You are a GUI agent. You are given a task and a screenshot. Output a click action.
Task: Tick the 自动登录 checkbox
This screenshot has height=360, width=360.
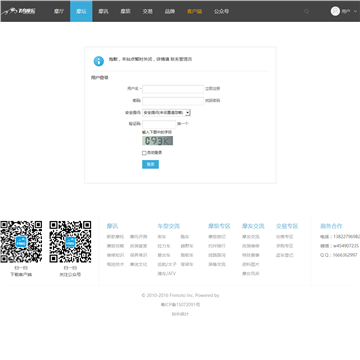144,153
